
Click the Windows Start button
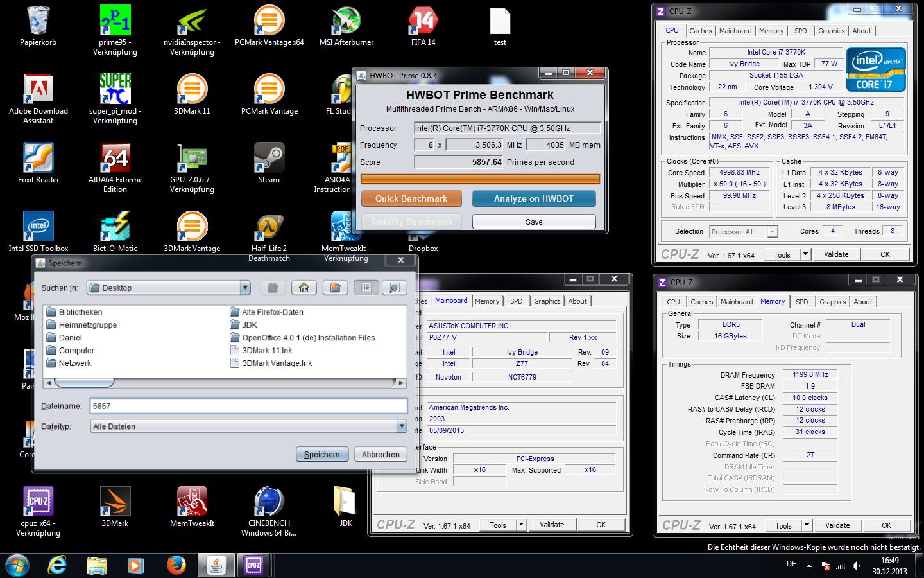pos(17,565)
